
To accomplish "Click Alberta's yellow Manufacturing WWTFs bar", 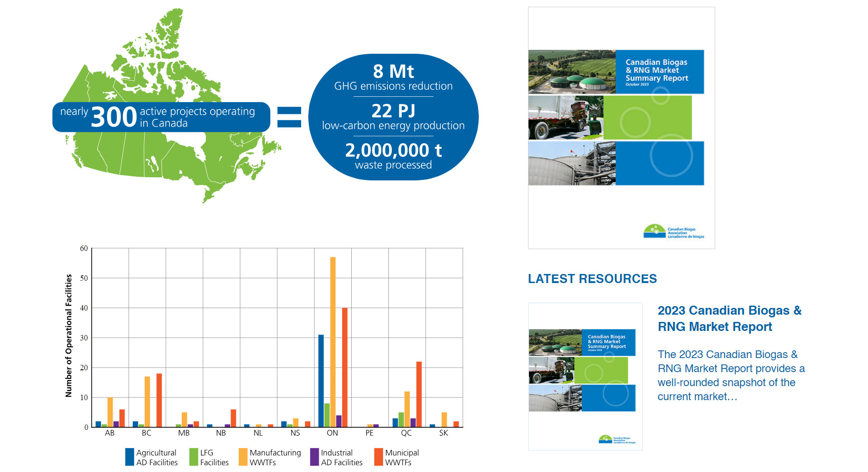I will pos(110,412).
